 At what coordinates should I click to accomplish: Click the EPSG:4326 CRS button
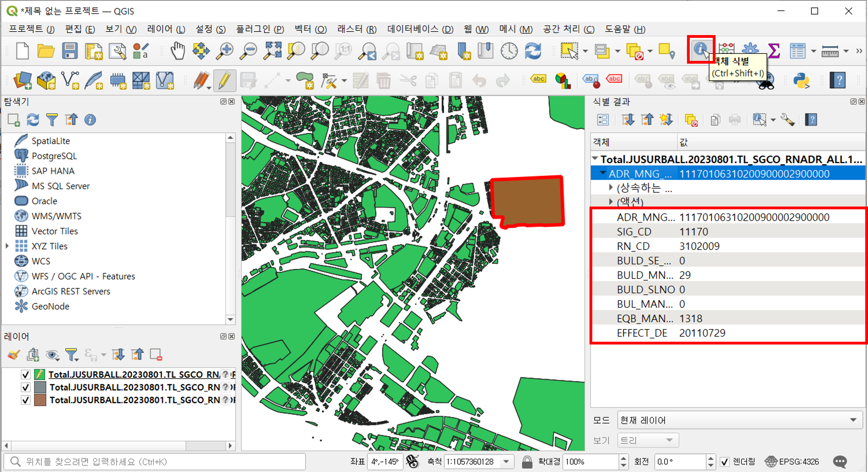coord(792,462)
